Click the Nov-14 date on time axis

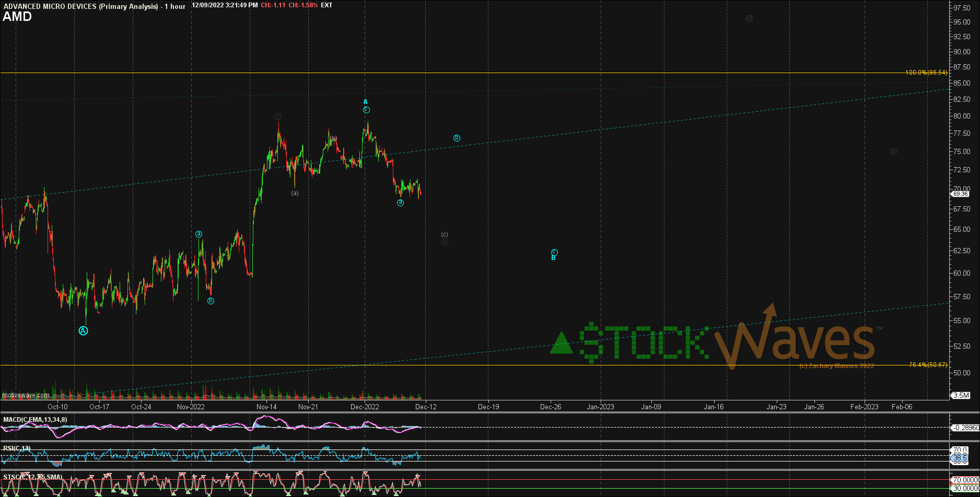coord(266,407)
